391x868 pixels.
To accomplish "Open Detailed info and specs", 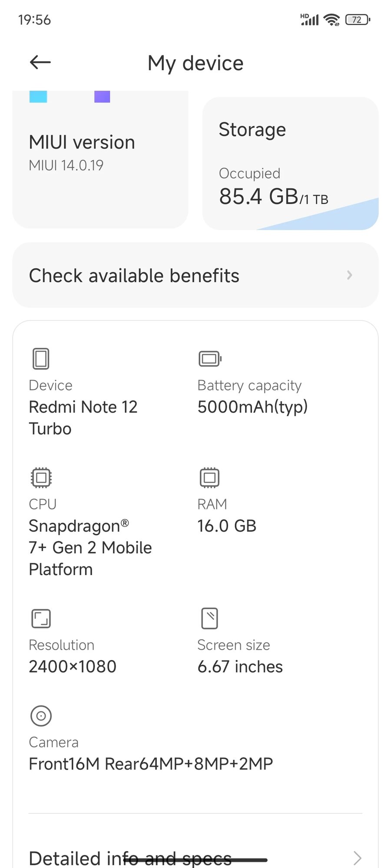I will click(x=130, y=858).
